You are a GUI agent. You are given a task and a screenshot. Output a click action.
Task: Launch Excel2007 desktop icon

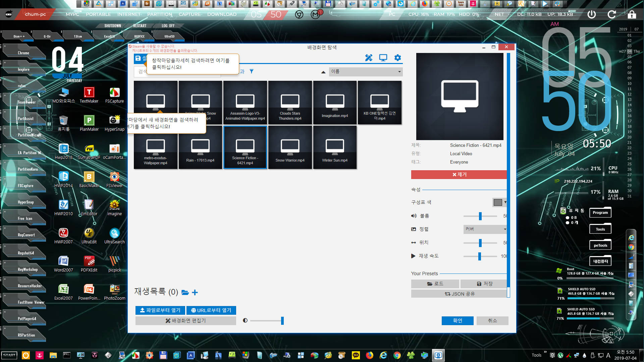coord(63,292)
